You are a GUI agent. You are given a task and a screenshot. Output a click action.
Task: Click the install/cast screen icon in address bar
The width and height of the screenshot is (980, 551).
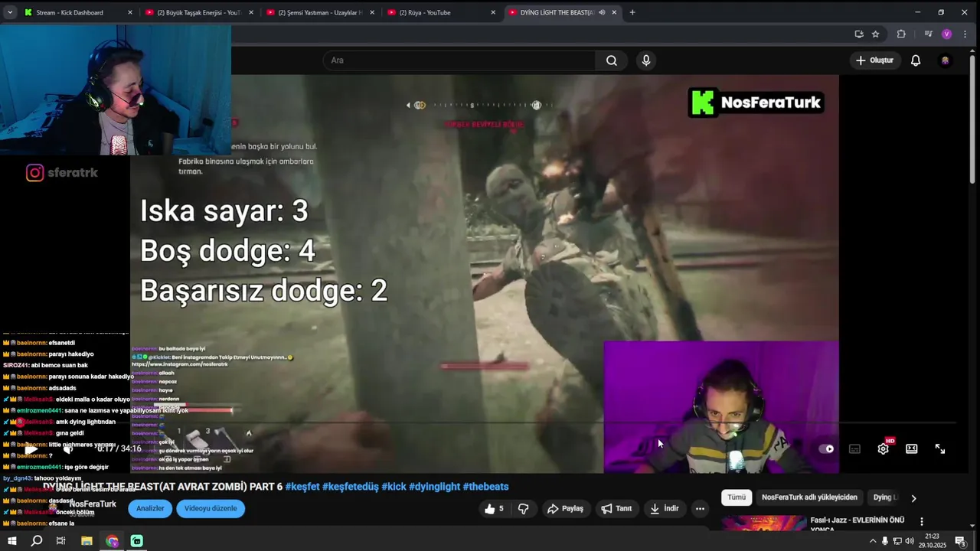click(x=859, y=34)
